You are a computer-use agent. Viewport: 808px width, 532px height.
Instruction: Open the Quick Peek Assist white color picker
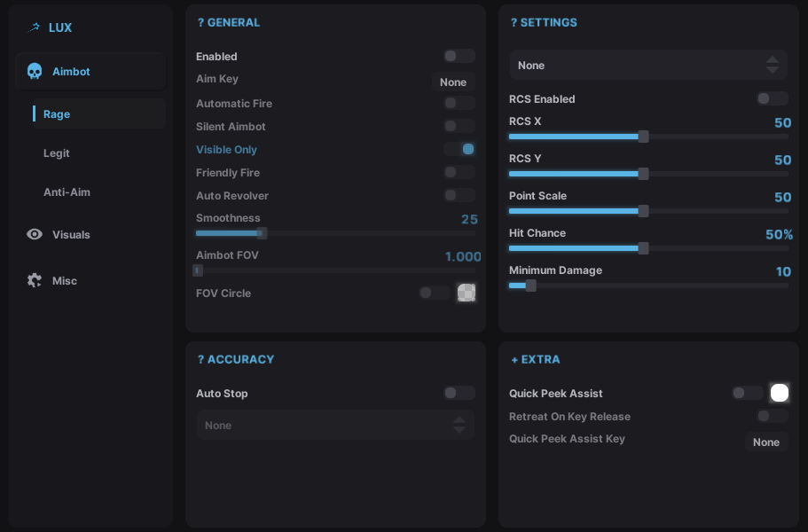click(779, 393)
